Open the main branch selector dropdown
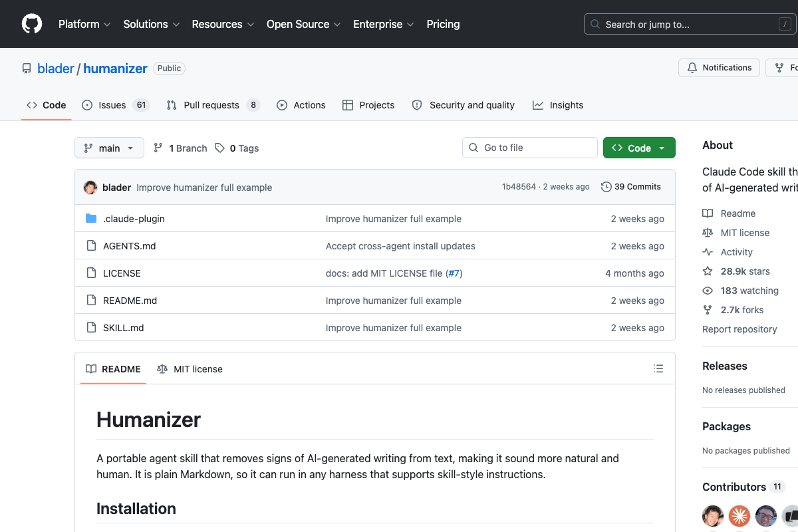 [x=109, y=148]
